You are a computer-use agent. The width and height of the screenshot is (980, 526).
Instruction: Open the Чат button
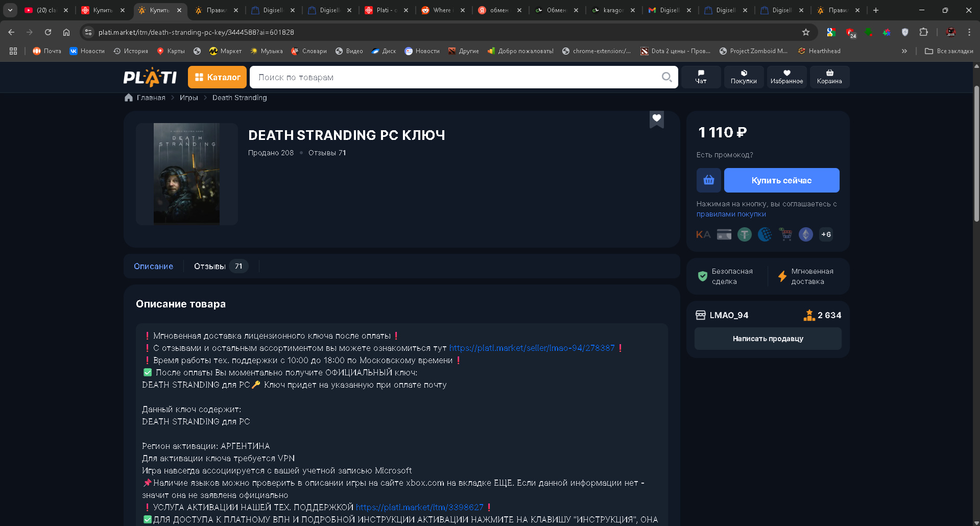pyautogui.click(x=701, y=77)
